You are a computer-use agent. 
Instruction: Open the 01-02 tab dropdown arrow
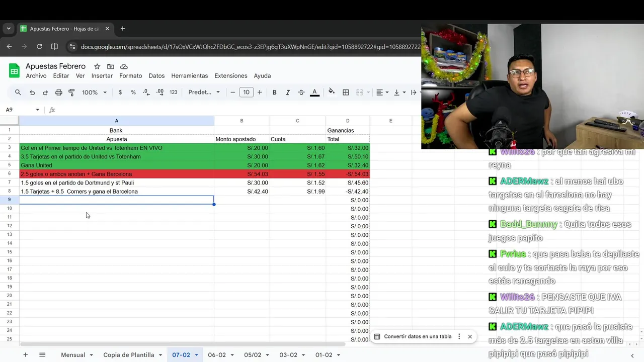point(339,355)
